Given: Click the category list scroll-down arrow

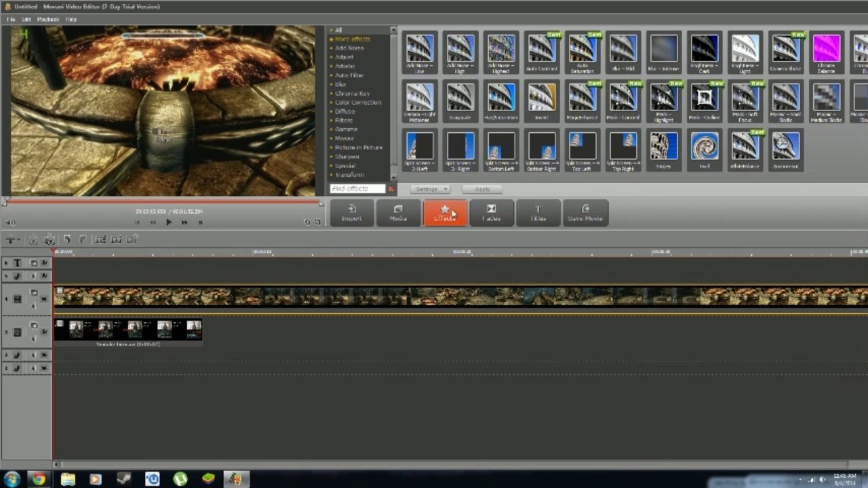Looking at the screenshot, I should [394, 178].
